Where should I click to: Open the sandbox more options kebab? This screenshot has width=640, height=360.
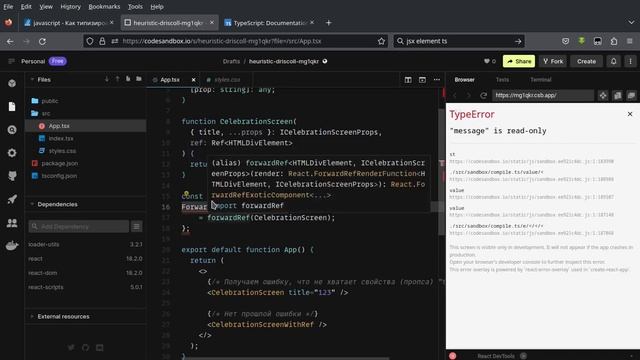[630, 61]
